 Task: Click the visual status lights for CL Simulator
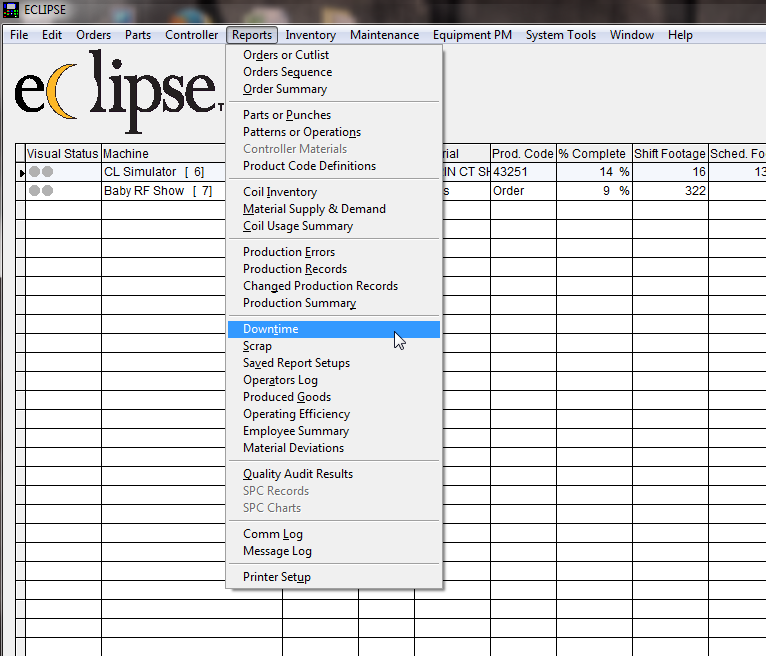(41, 171)
